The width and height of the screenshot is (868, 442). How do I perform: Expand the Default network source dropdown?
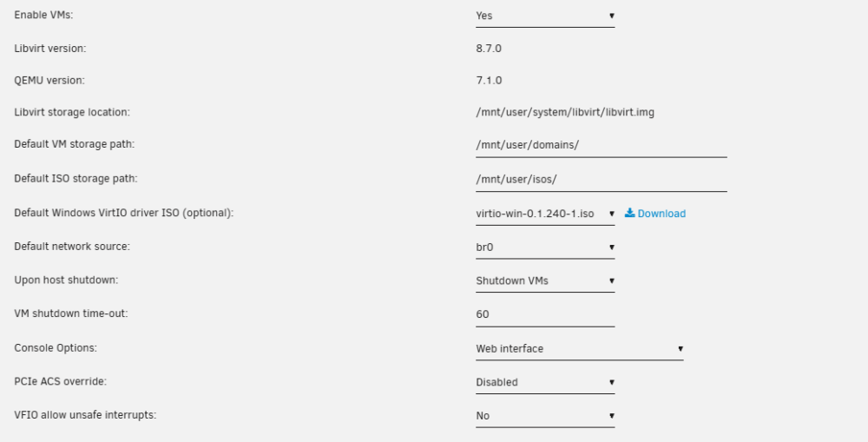coord(545,247)
